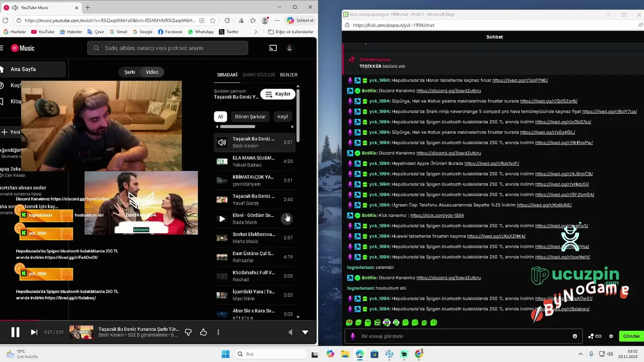This screenshot has width=644, height=362.
Task: Open Honor tablet link livad.gg/r/1sbP7NE/
Action: (x=520, y=80)
